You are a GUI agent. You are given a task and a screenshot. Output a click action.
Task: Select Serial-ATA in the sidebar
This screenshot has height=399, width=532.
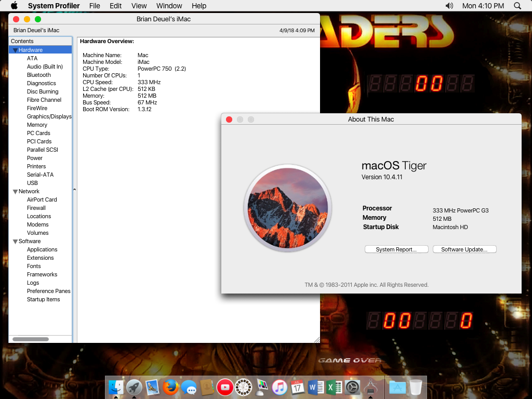(41, 175)
